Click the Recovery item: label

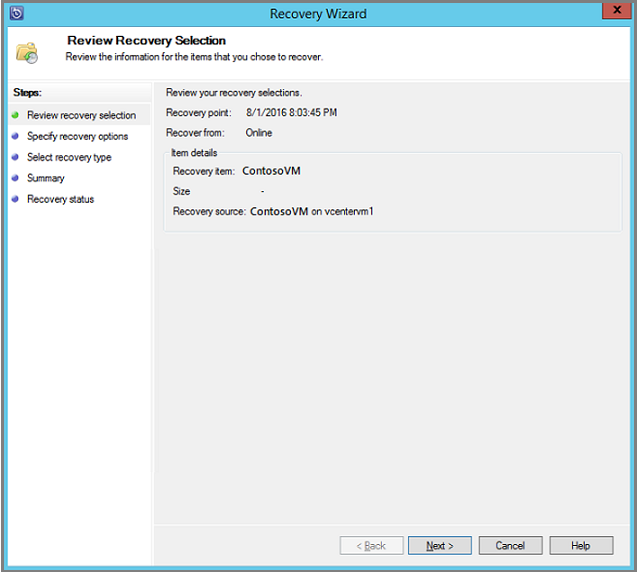[204, 171]
